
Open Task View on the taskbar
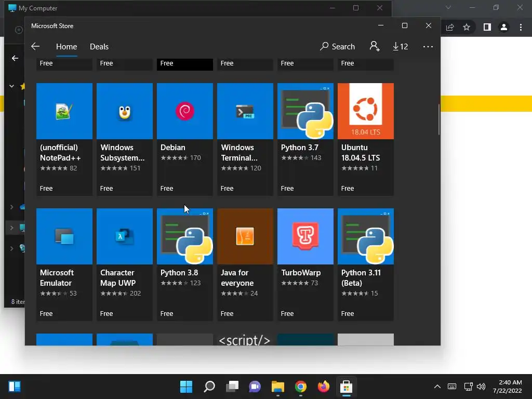[x=232, y=387]
